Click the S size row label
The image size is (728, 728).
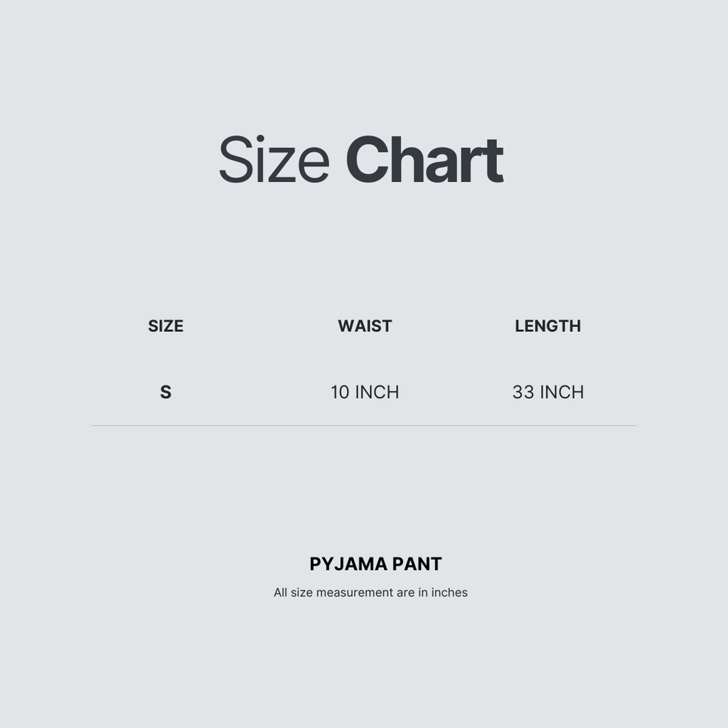(166, 392)
